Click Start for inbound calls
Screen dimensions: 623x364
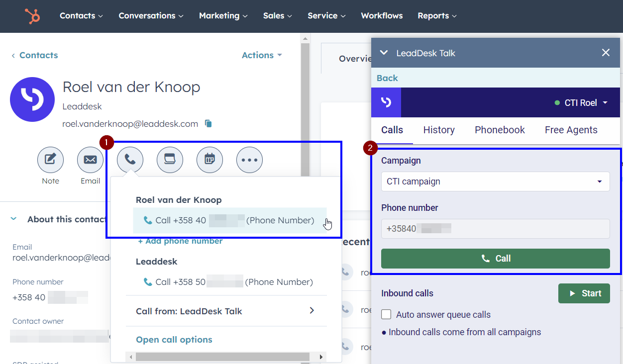584,293
